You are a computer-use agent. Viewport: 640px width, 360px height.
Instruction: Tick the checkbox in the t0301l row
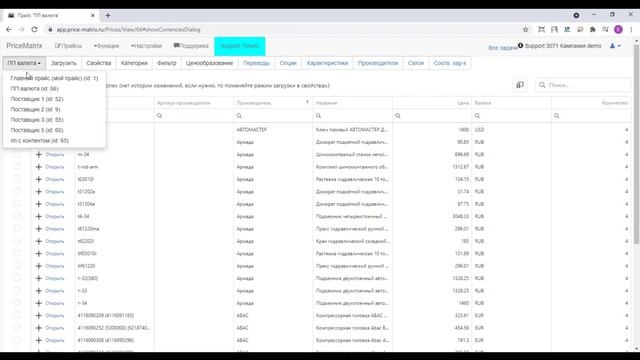(17, 179)
